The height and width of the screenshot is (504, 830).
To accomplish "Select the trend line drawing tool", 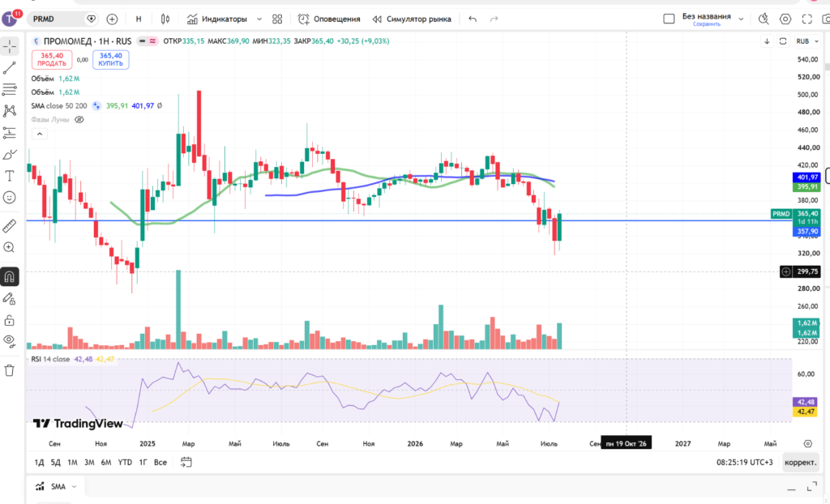I will (x=10, y=68).
